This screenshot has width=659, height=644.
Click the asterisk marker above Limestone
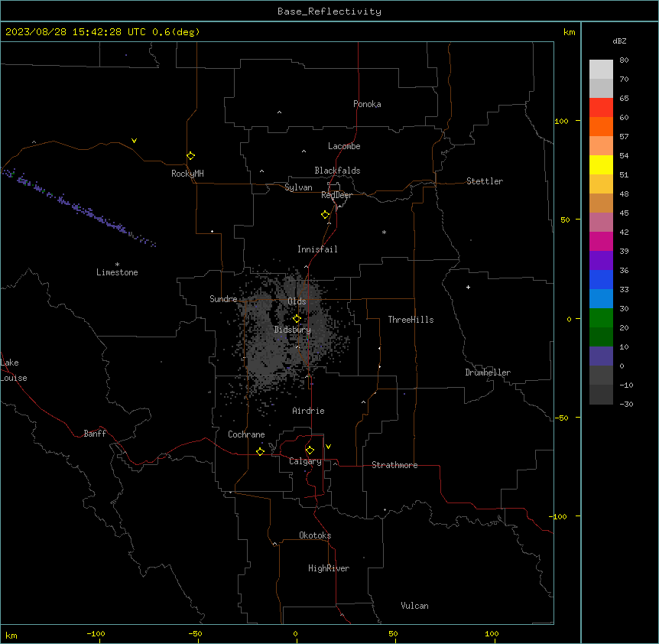coord(117,265)
